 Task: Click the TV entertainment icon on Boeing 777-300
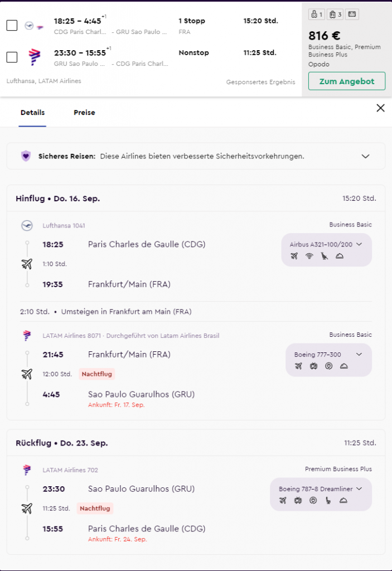[x=313, y=366]
